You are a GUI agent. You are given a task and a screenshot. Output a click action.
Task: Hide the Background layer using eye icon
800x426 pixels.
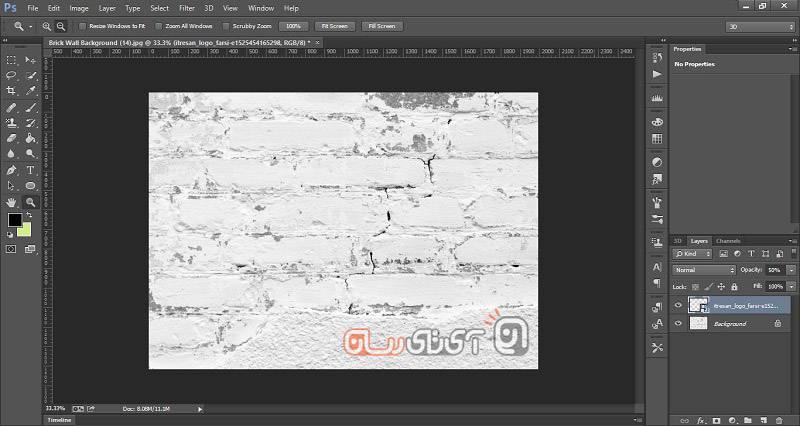click(x=679, y=323)
